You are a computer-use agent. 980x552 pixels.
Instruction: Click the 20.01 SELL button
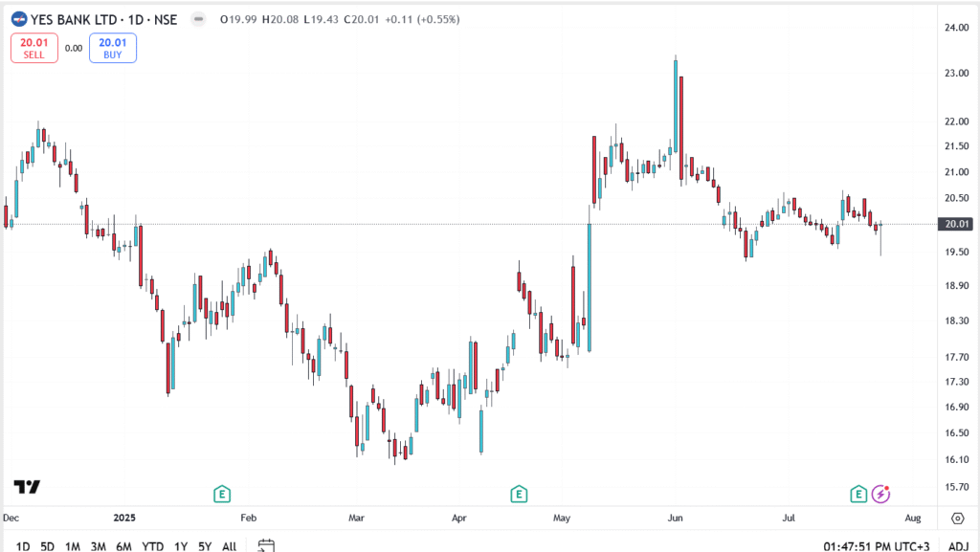[34, 48]
